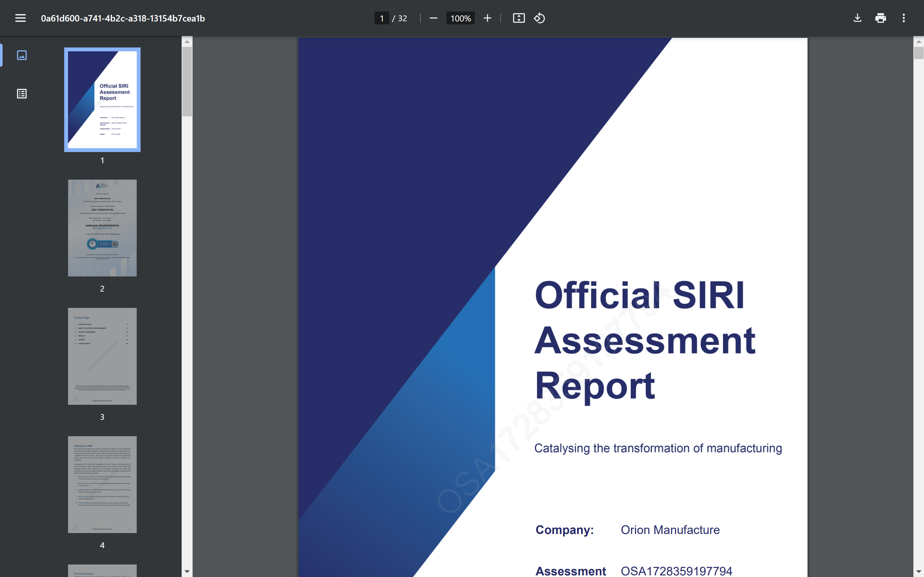This screenshot has height=577, width=924.
Task: Go to page 4 Overview thumbnail
Action: click(102, 484)
